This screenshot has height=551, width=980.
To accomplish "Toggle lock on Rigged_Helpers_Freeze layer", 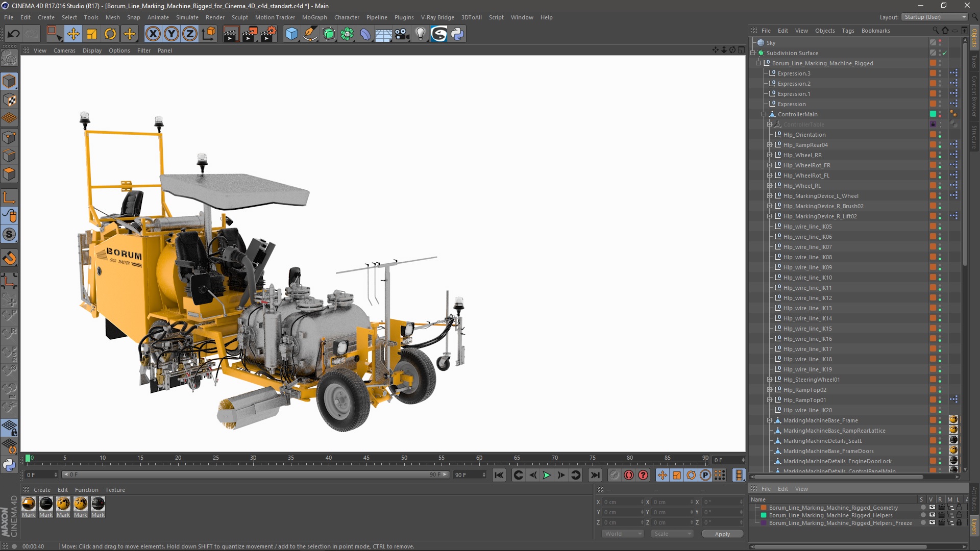I will tap(959, 523).
